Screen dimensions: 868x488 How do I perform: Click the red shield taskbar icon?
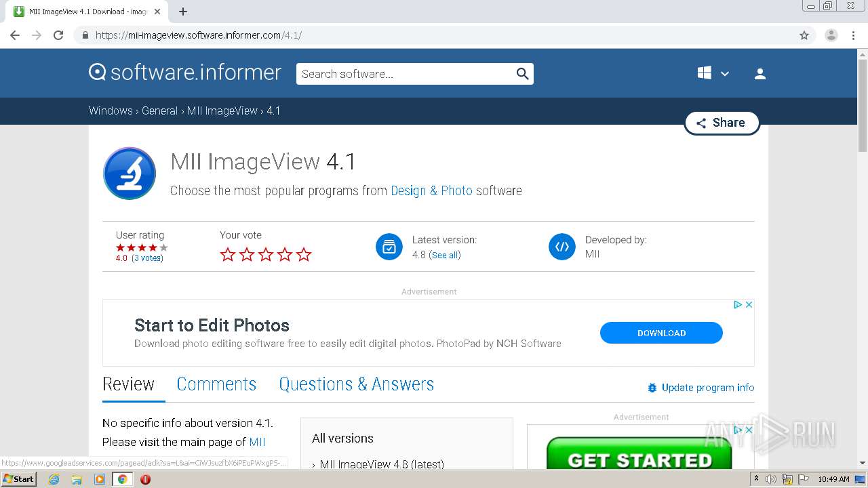(x=145, y=479)
